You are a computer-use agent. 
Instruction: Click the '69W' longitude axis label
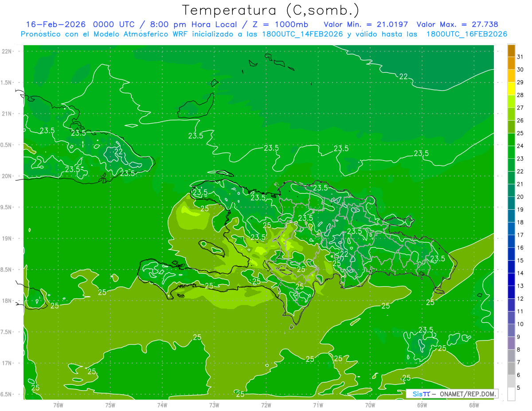pos(422,405)
